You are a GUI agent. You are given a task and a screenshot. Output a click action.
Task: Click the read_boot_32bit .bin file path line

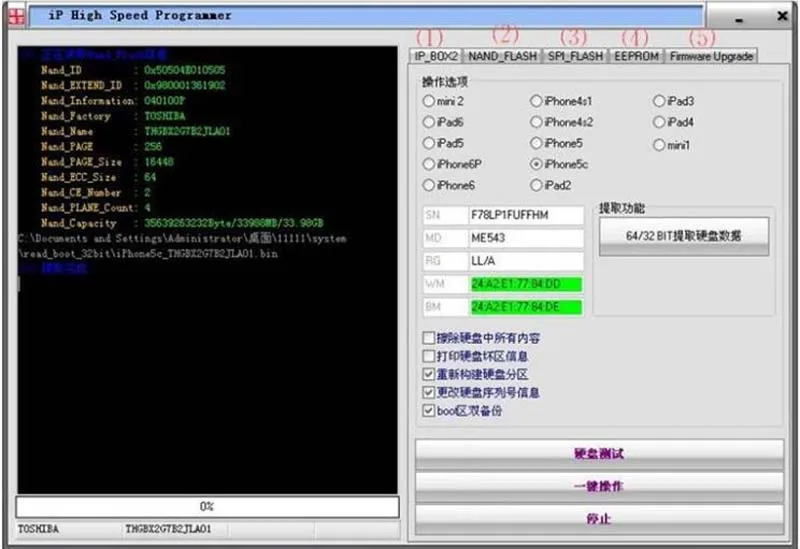(148, 254)
